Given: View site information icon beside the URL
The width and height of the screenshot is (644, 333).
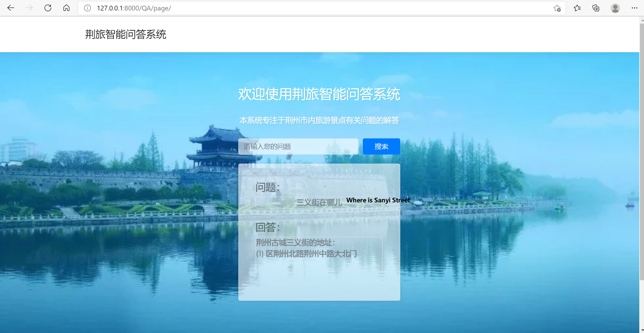Looking at the screenshot, I should tap(87, 8).
